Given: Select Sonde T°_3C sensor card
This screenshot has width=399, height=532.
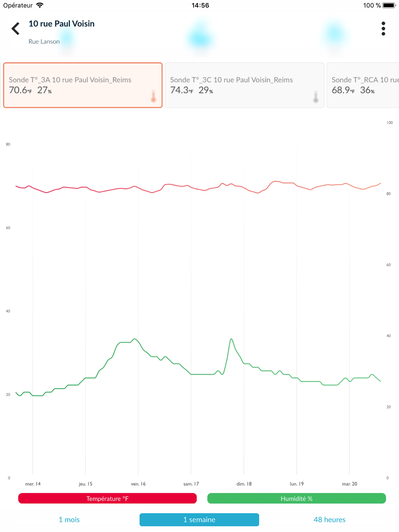Looking at the screenshot, I should 245,85.
